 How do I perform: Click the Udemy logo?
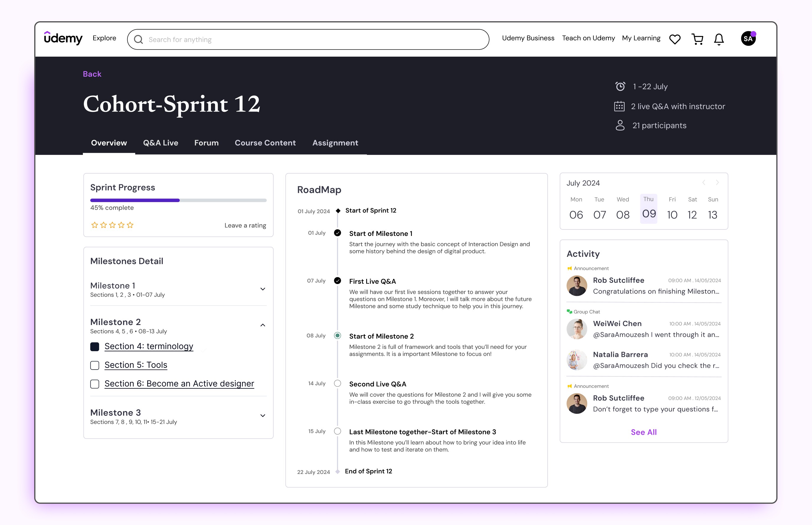tap(63, 38)
